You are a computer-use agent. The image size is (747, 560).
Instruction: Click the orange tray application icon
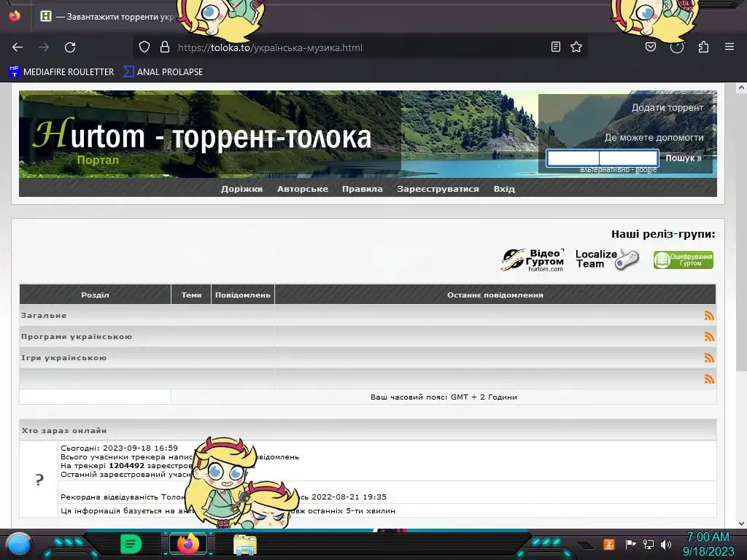click(x=609, y=544)
